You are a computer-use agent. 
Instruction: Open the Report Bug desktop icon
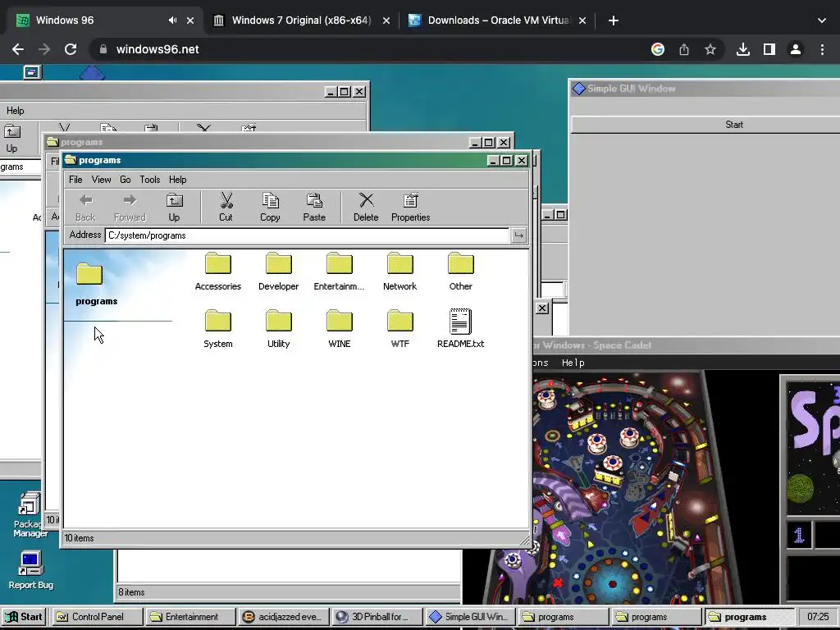point(30,570)
